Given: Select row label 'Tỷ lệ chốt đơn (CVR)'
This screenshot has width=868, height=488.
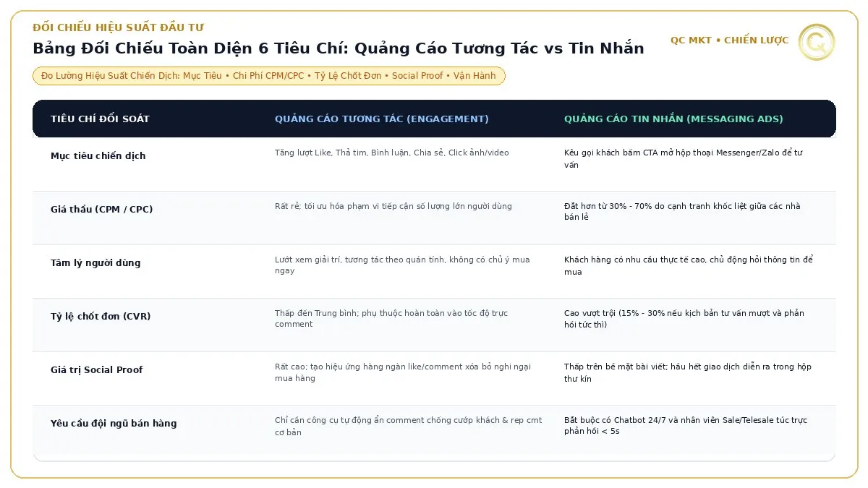Looking at the screenshot, I should 101,317.
